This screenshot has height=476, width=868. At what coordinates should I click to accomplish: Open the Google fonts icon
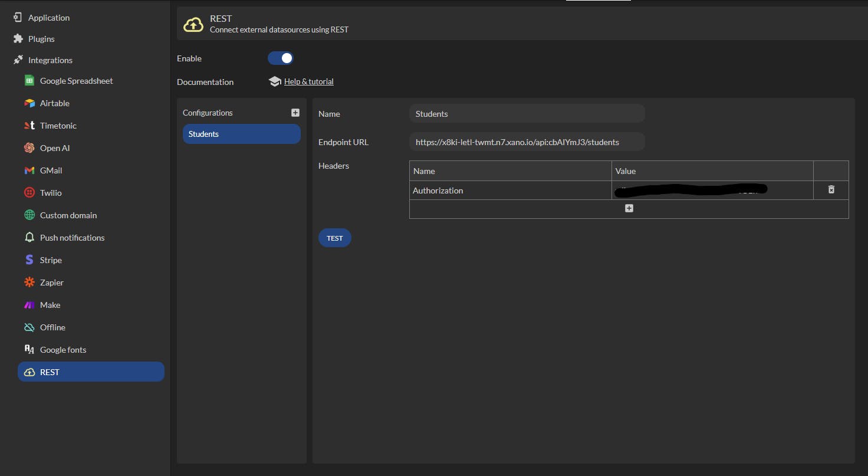coord(29,350)
